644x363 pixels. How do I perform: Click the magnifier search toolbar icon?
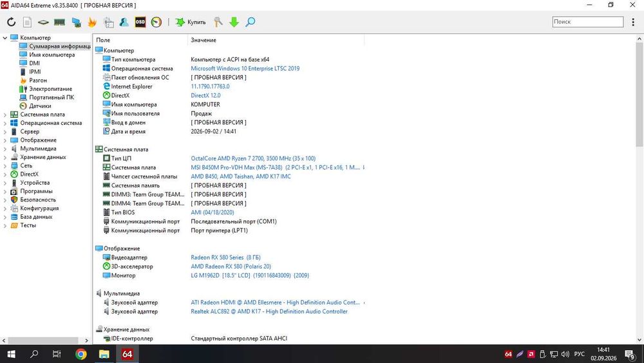(250, 22)
